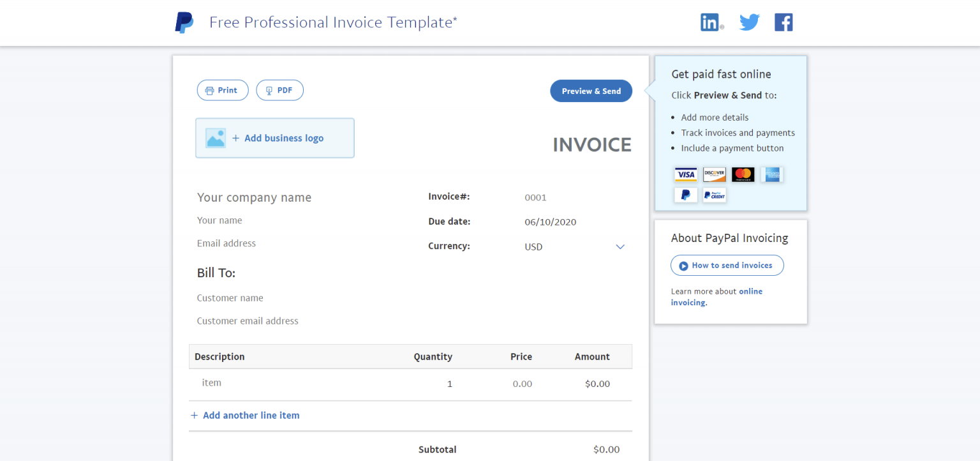Click the American Express card icon

[772, 174]
